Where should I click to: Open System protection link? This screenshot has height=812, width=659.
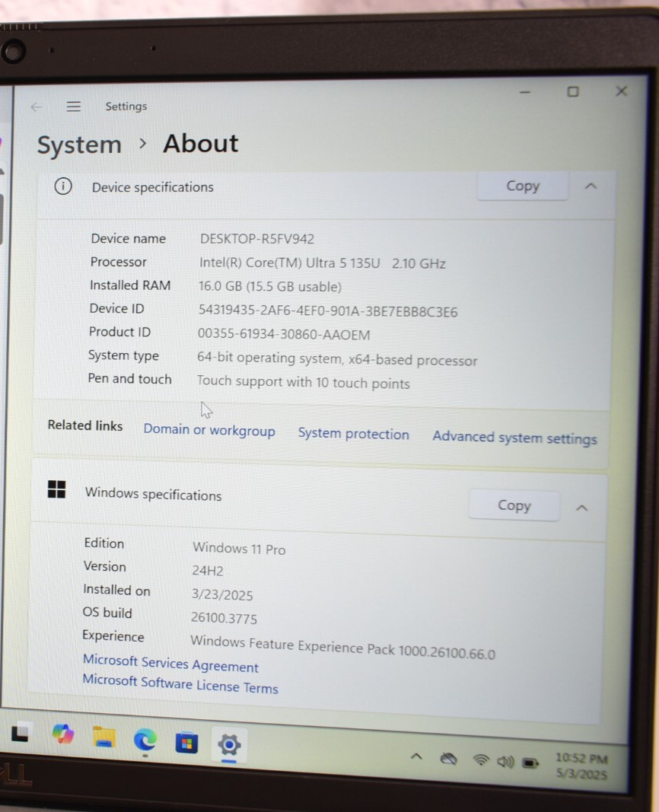tap(354, 434)
